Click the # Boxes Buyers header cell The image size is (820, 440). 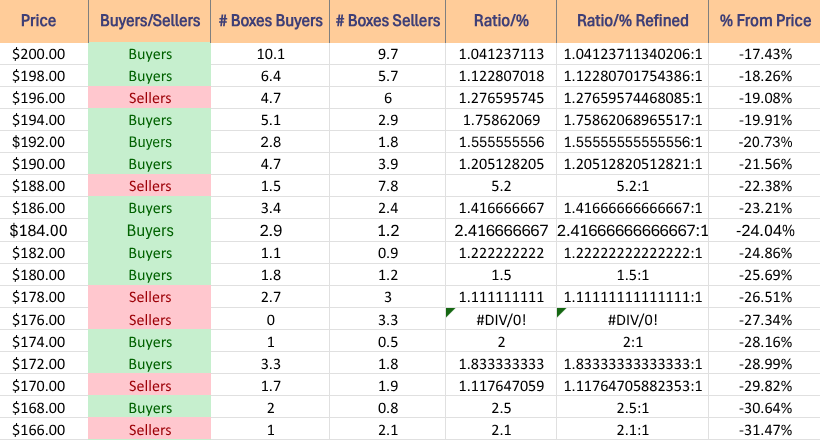click(x=270, y=21)
